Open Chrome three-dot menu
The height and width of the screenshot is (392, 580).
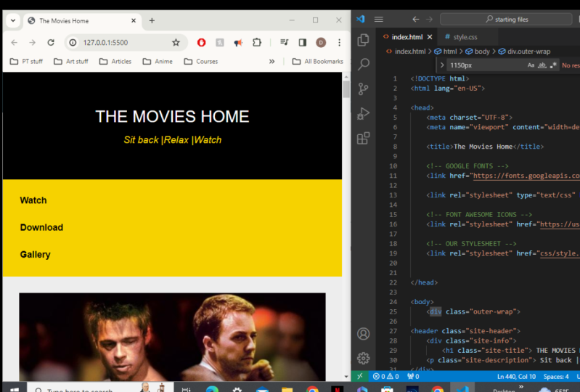pos(339,43)
